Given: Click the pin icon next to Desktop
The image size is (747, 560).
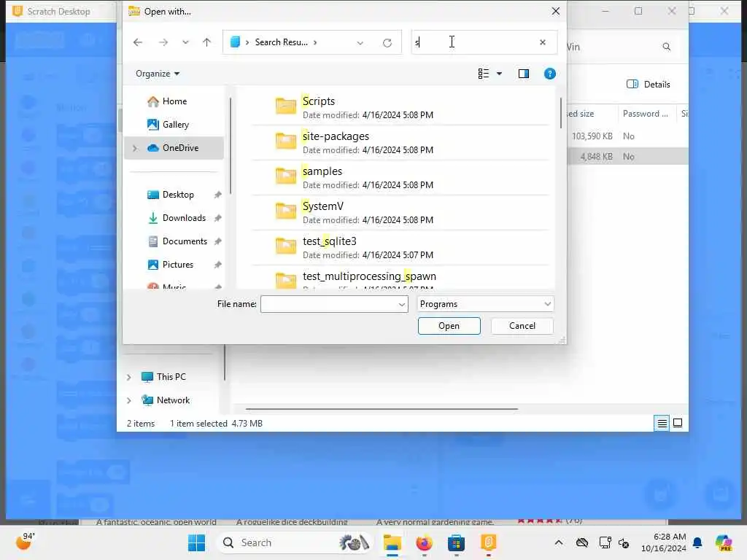Looking at the screenshot, I should click(x=217, y=195).
